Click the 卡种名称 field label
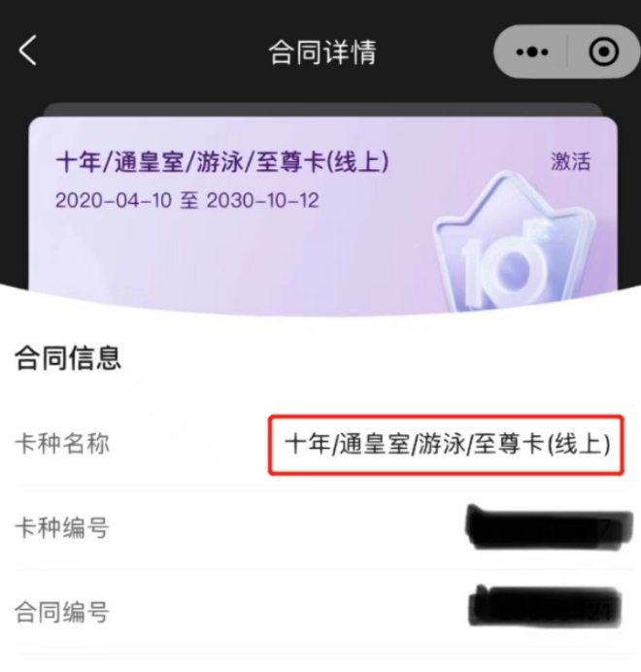Image resolution: width=641 pixels, height=672 pixels. tap(62, 443)
